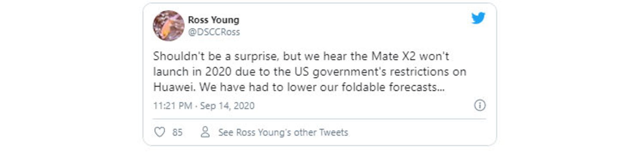The image size is (644, 152).
Task: Open See Ross Young's other Tweets
Action: point(283,132)
